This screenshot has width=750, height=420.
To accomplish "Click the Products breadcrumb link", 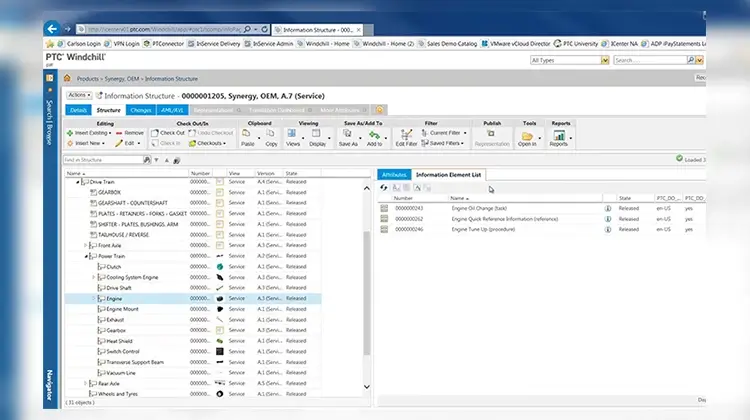I will pos(88,78).
